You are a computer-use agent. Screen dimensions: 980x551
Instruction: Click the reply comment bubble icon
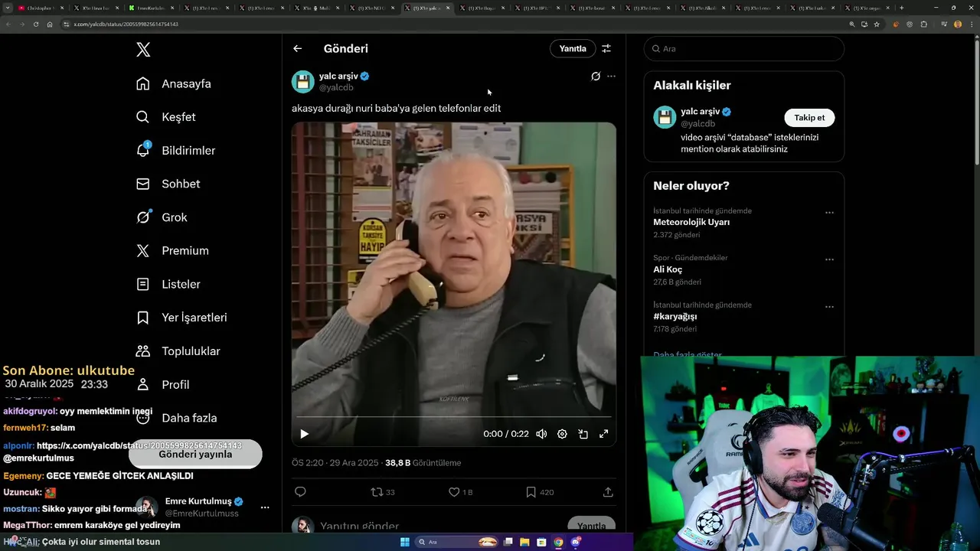tap(300, 492)
